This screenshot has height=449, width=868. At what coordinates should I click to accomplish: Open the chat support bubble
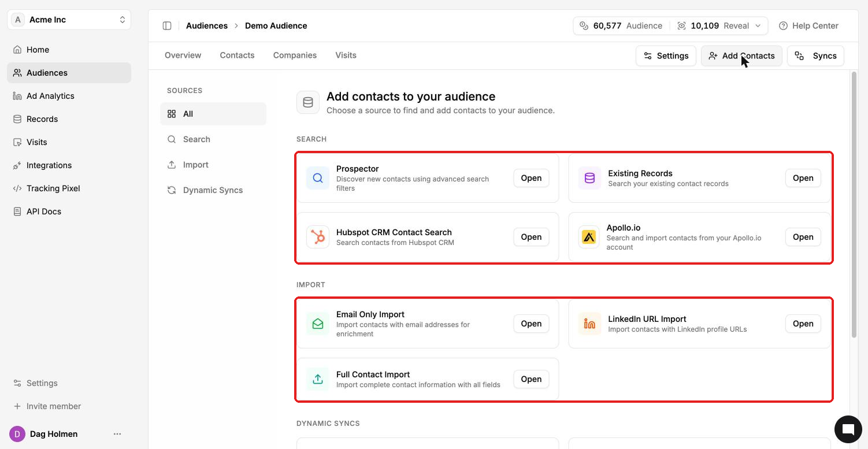coord(848,429)
